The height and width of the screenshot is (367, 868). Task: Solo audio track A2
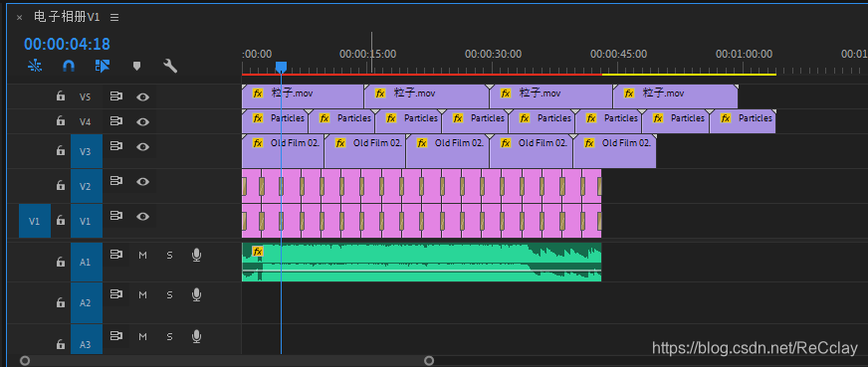(x=170, y=295)
